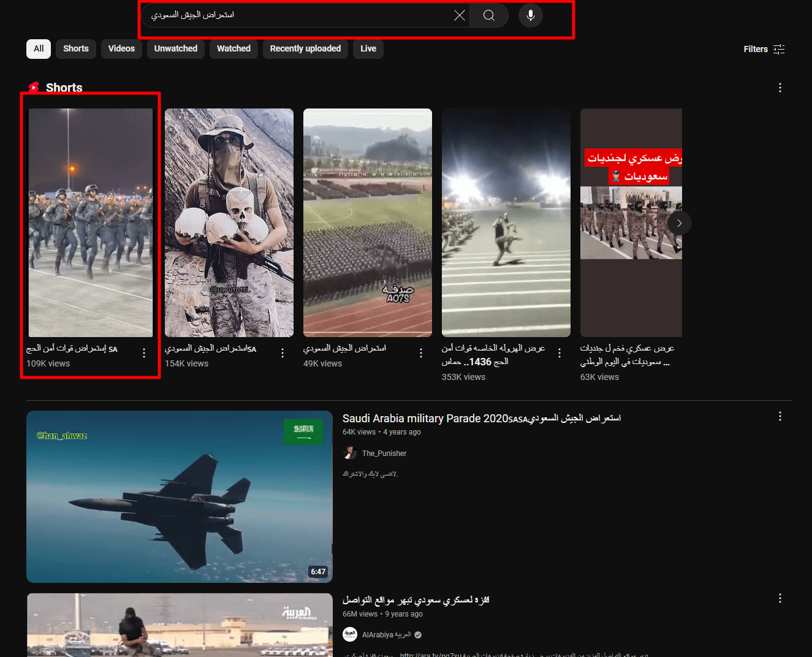Choose the Recently uploaded chip
This screenshot has width=812, height=657.
[305, 49]
